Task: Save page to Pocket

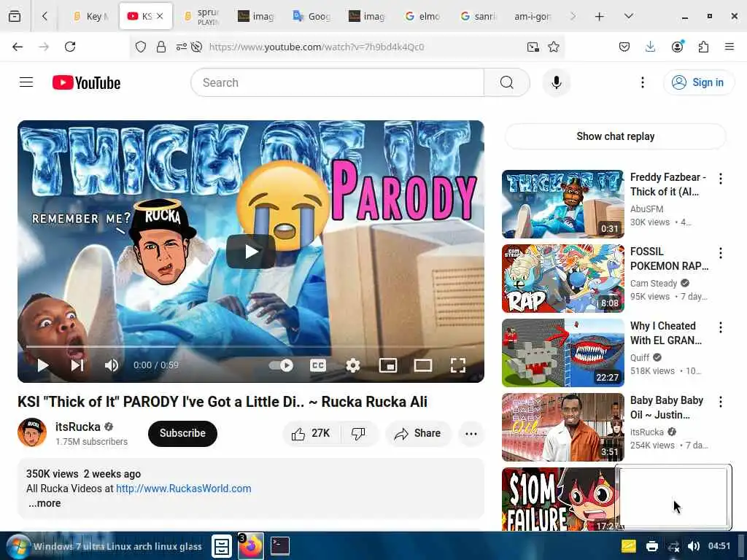Action: 624,47
